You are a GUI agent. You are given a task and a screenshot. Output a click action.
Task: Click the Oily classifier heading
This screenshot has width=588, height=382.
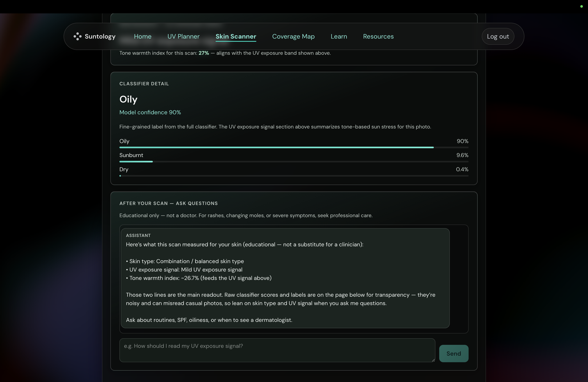coord(128,99)
